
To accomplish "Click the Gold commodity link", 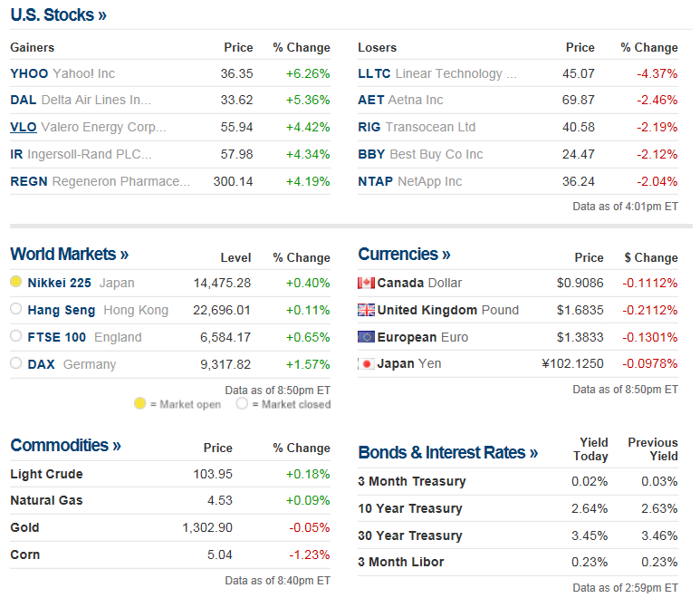I will [x=24, y=527].
